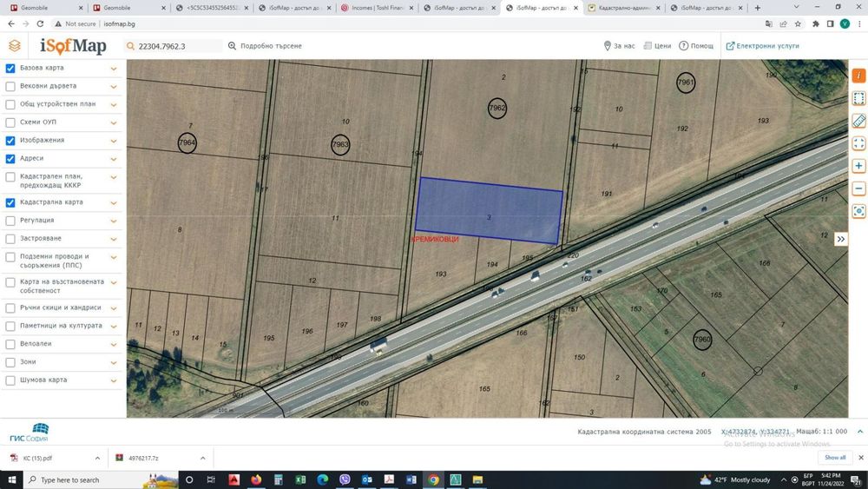Expand the Базова карта layer options
Screen dimensions: 868x489
point(114,69)
